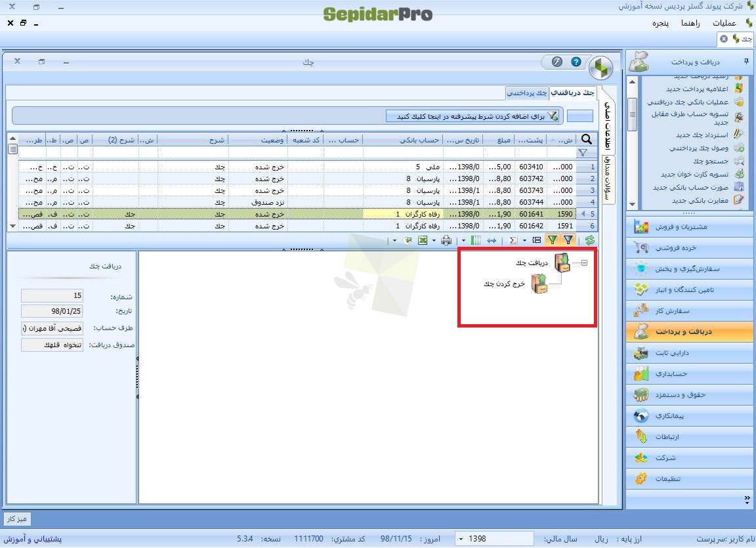Click the blue double-arrow column fit icon
This screenshot has width=756, height=548.
492,240
